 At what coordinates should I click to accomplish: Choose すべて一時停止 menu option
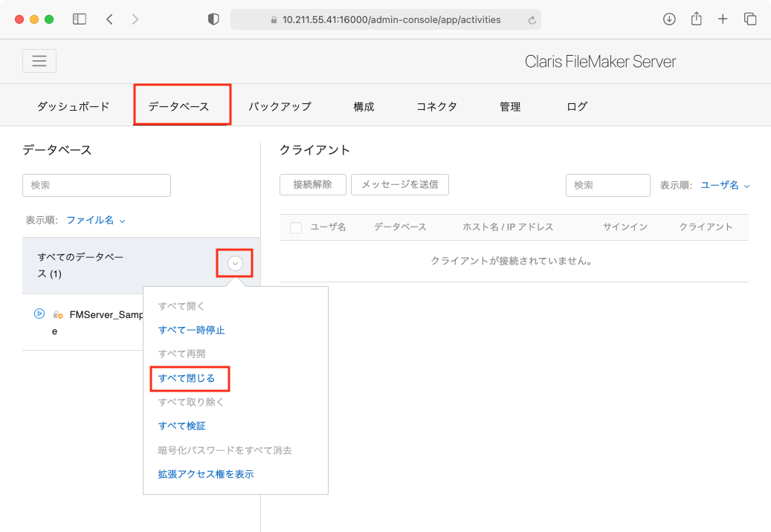[x=191, y=330]
